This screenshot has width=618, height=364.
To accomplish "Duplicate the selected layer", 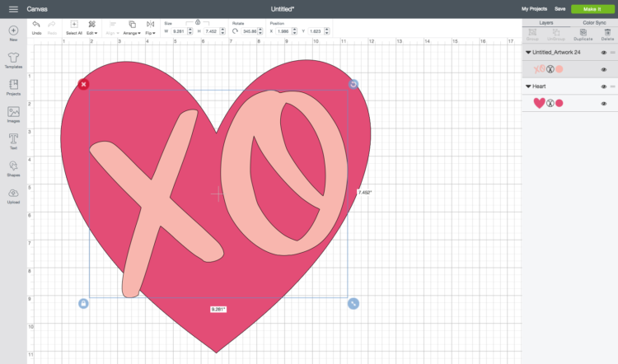I will [583, 35].
